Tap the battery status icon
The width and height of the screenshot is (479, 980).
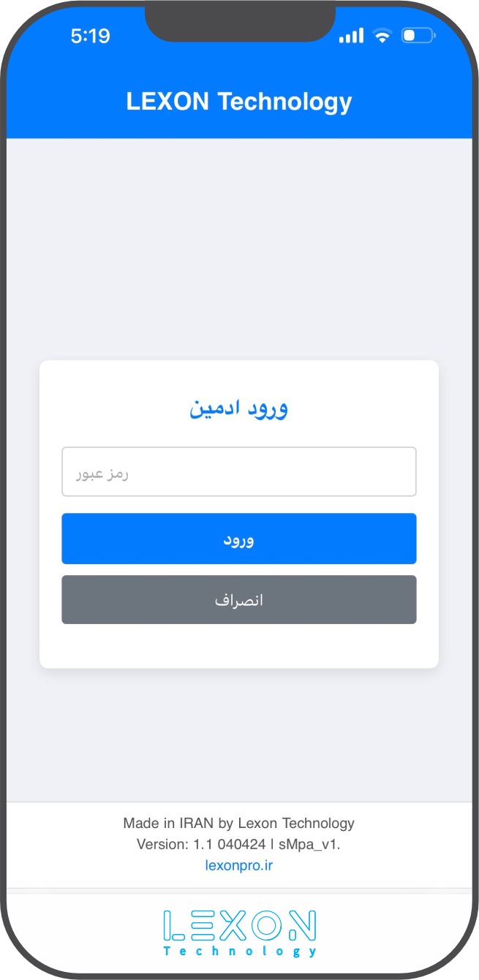coord(418,35)
